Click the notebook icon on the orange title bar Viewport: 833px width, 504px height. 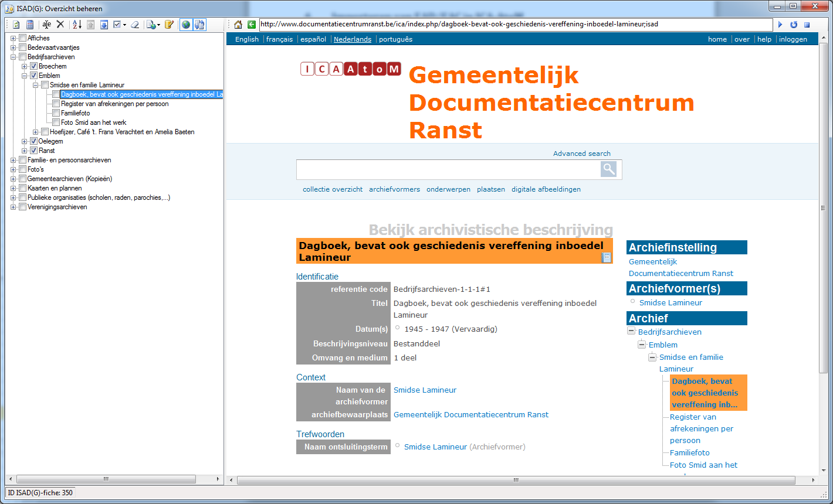coord(607,257)
